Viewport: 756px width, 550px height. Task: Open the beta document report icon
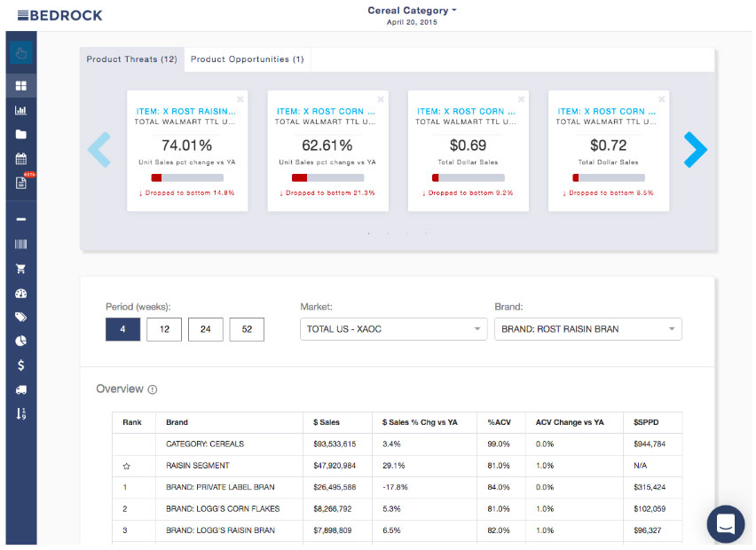[21, 183]
